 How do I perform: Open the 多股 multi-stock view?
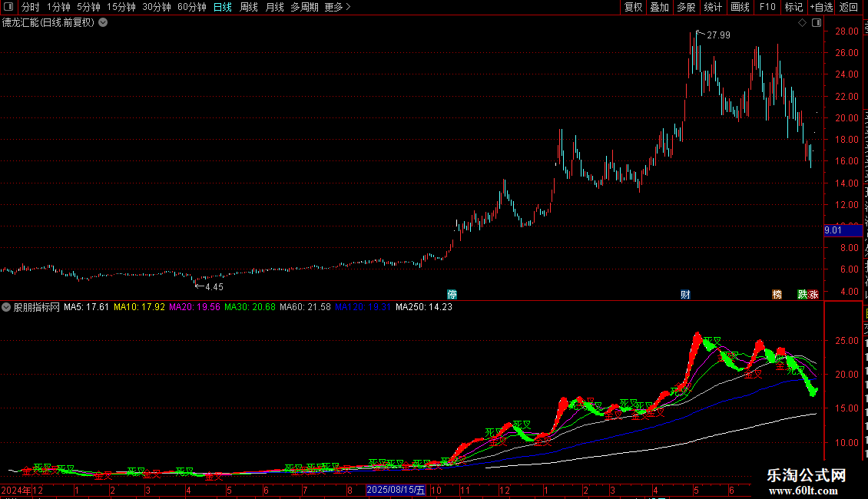pyautogui.click(x=687, y=7)
